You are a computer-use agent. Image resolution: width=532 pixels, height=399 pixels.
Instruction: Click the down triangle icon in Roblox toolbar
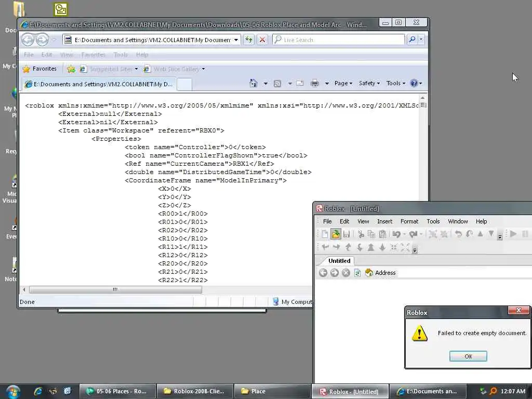[491, 234]
